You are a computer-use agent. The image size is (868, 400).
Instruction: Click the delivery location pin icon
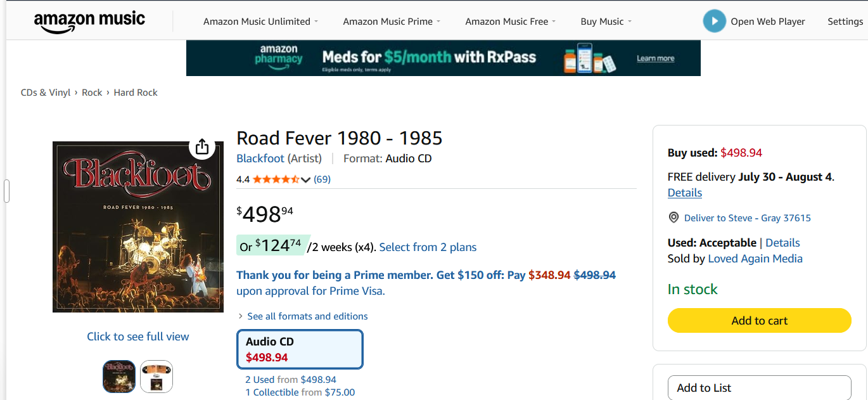click(673, 217)
